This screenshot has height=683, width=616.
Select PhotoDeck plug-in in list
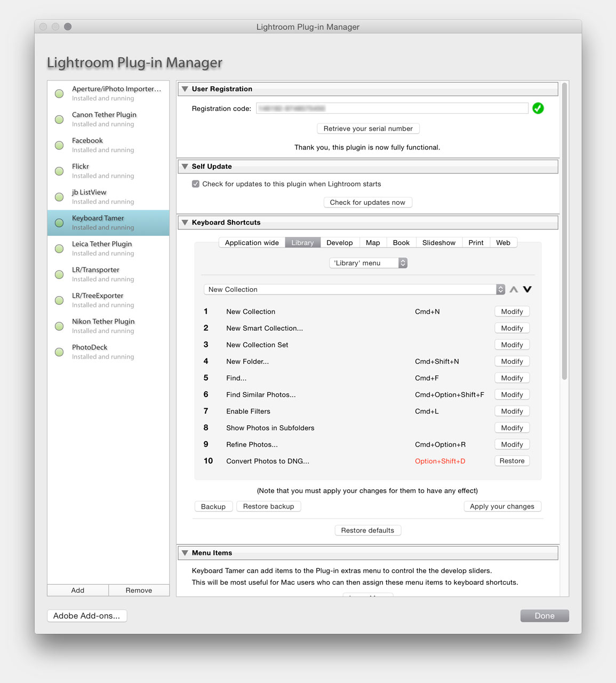(x=108, y=352)
